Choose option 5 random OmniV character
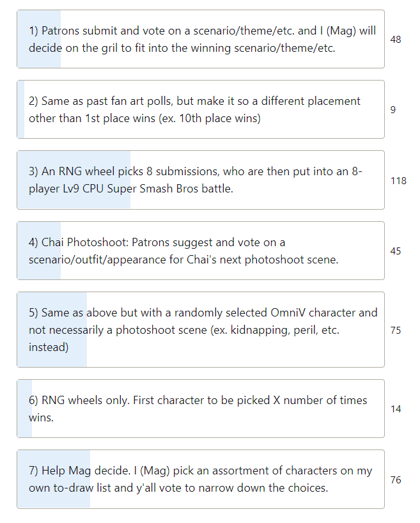Viewport: 420px width, 523px height. [x=201, y=330]
